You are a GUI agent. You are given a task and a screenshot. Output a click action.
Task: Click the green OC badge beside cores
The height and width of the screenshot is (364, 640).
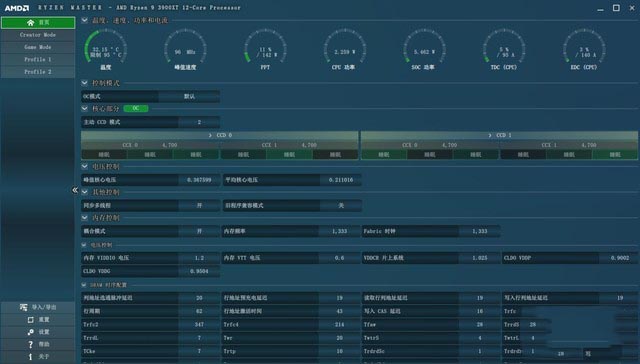[136, 108]
